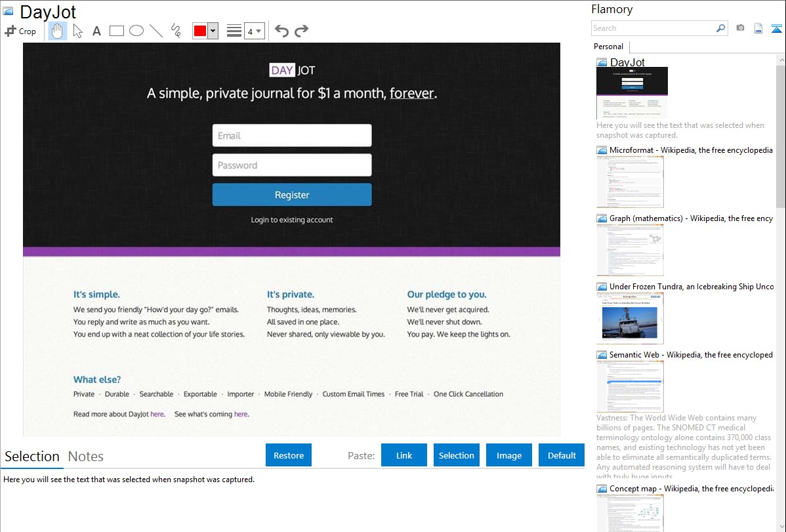Click the Default paste button
Screen dimensions: 786x532
(562, 455)
